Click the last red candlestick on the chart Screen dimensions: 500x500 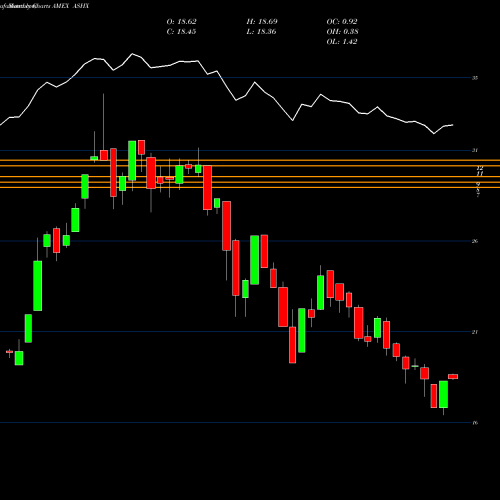click(453, 376)
